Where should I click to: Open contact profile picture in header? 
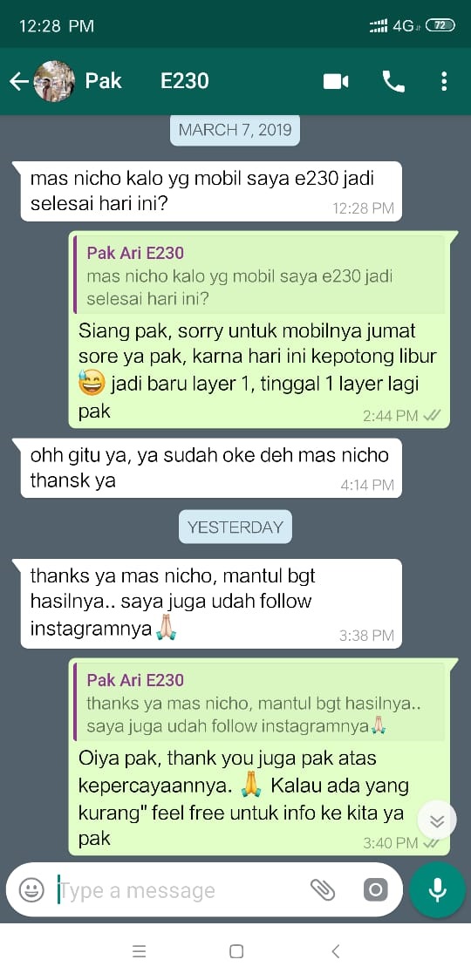coord(54,81)
